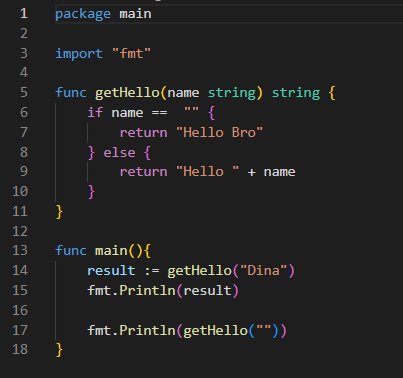The width and height of the screenshot is (403, 378).
Task: Click the "Dina" string argument
Action: (263, 270)
